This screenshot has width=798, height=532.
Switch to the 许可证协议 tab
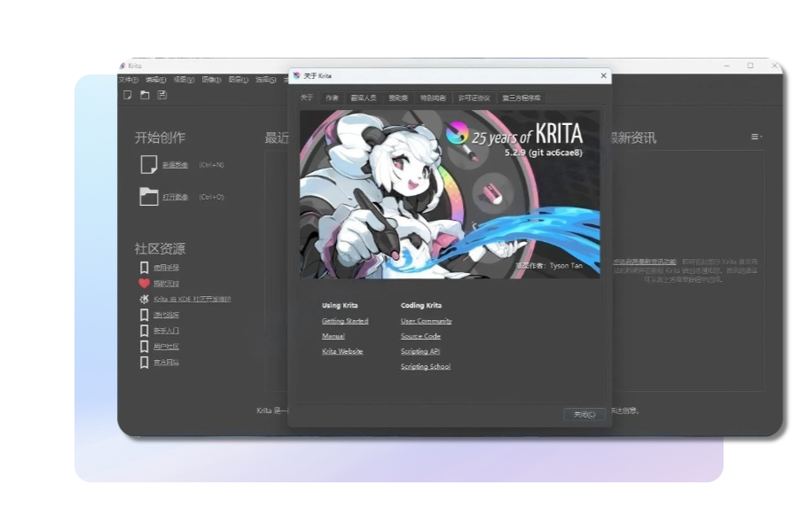click(474, 98)
